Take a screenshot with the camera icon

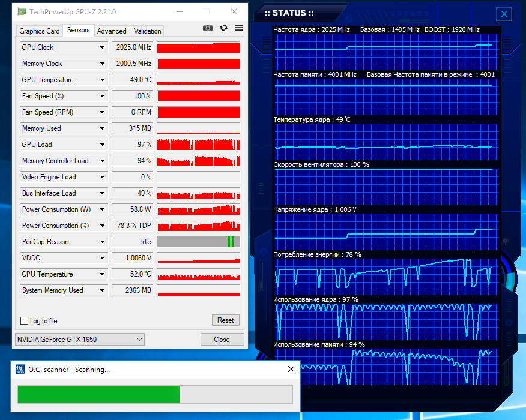click(x=208, y=28)
